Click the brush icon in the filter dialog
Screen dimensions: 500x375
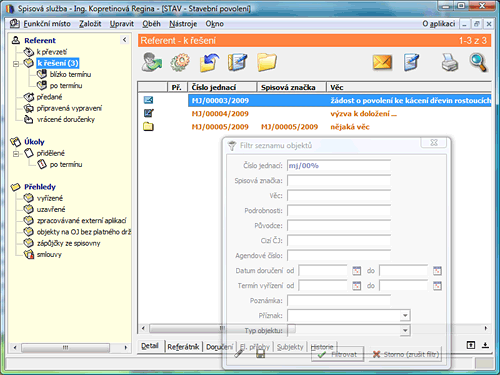coord(239,353)
